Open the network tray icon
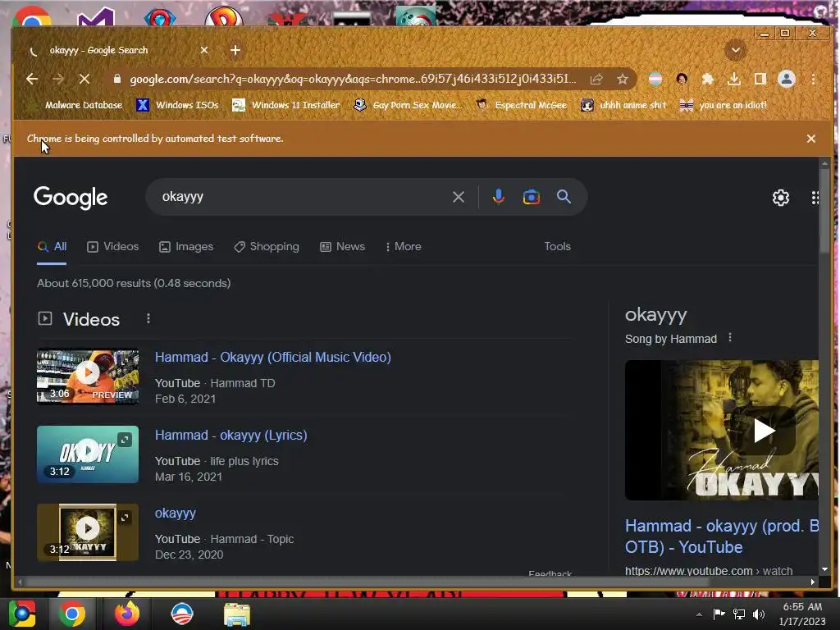The width and height of the screenshot is (840, 630). tap(739, 614)
